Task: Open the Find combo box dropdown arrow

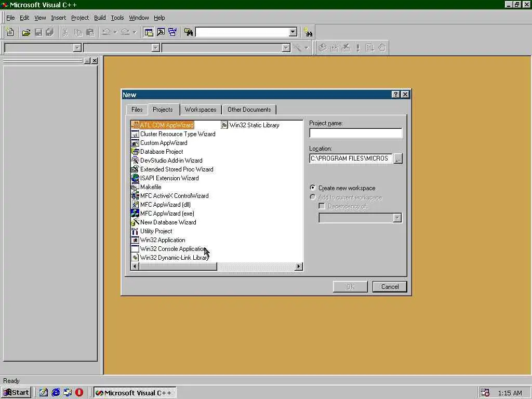Action: [x=293, y=32]
